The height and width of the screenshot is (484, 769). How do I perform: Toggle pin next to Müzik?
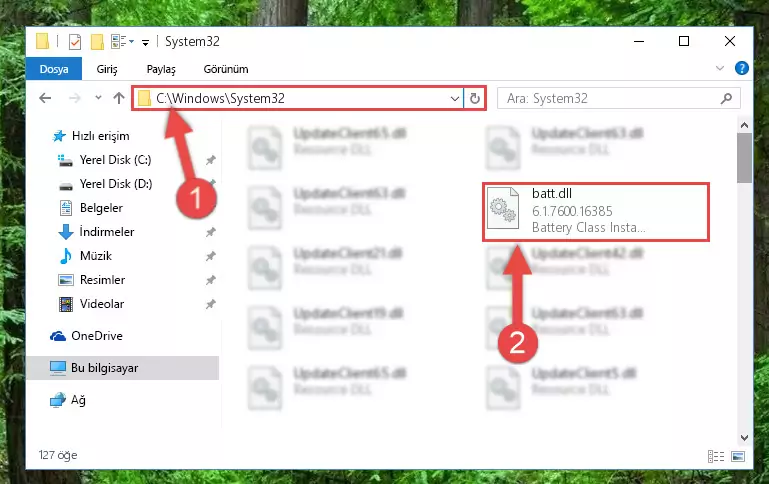[210, 256]
